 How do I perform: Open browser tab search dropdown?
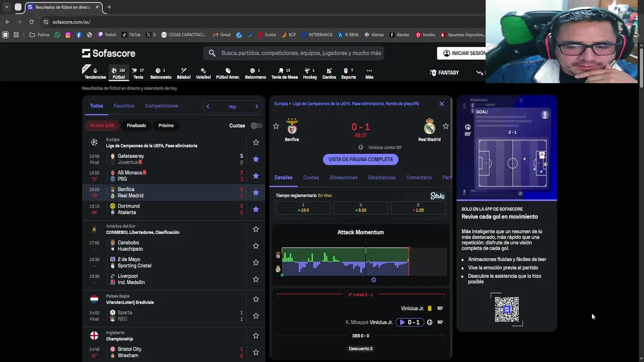point(6,7)
